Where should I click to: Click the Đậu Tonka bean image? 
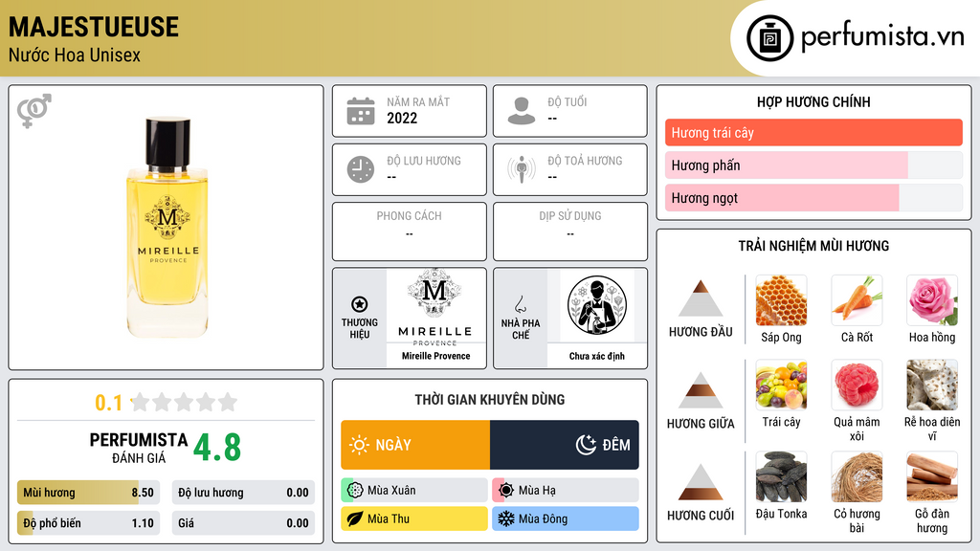click(x=781, y=477)
